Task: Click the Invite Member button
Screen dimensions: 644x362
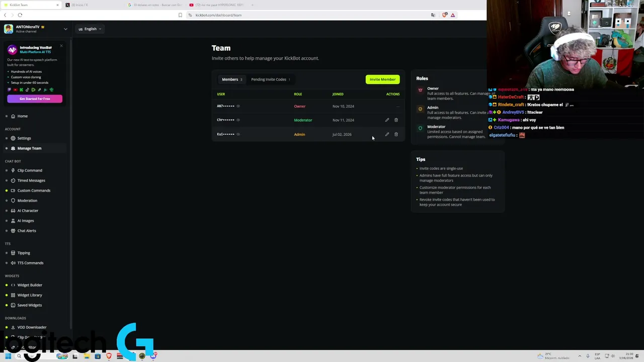Action: coord(383,79)
